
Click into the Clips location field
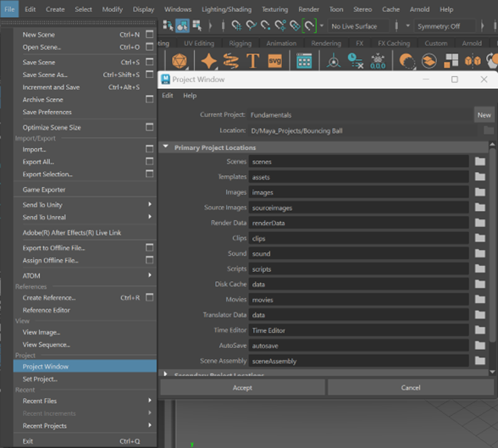click(x=358, y=238)
